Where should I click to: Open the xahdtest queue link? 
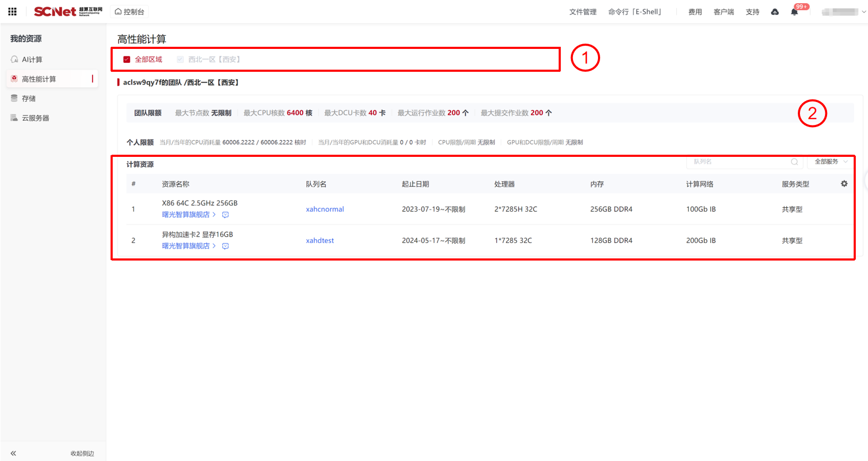pyautogui.click(x=320, y=240)
